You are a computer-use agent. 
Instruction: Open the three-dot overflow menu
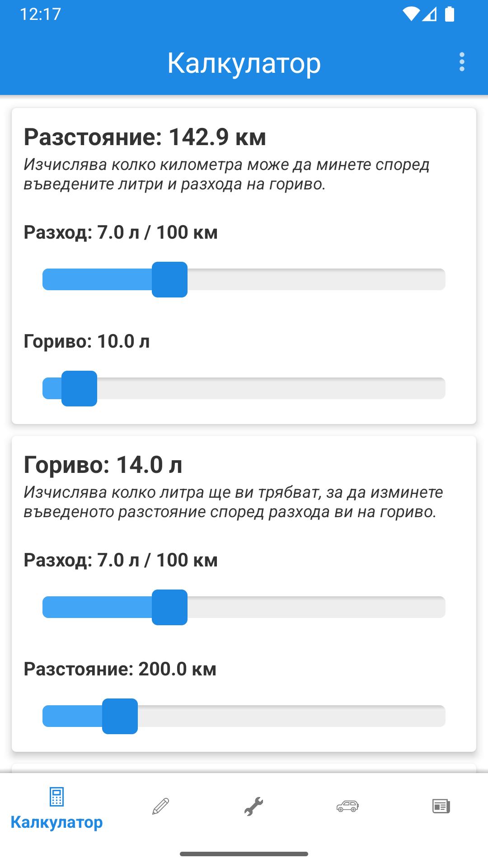[x=461, y=62]
